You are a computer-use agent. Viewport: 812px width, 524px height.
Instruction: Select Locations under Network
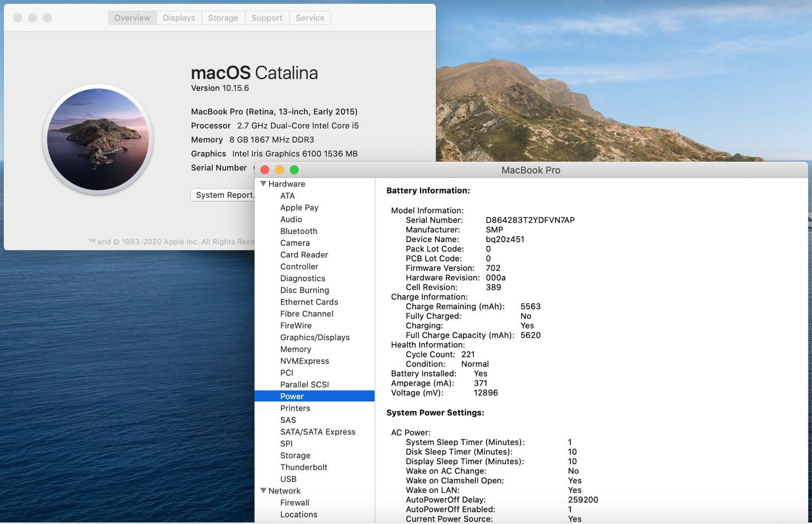click(299, 514)
